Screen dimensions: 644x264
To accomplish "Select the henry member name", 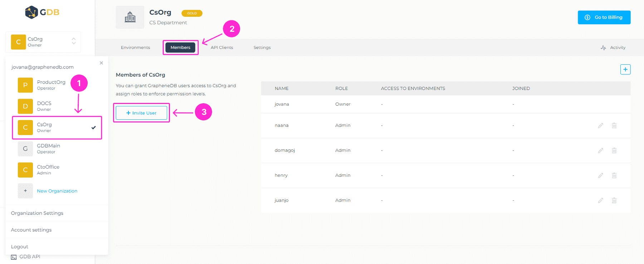I will 281,175.
